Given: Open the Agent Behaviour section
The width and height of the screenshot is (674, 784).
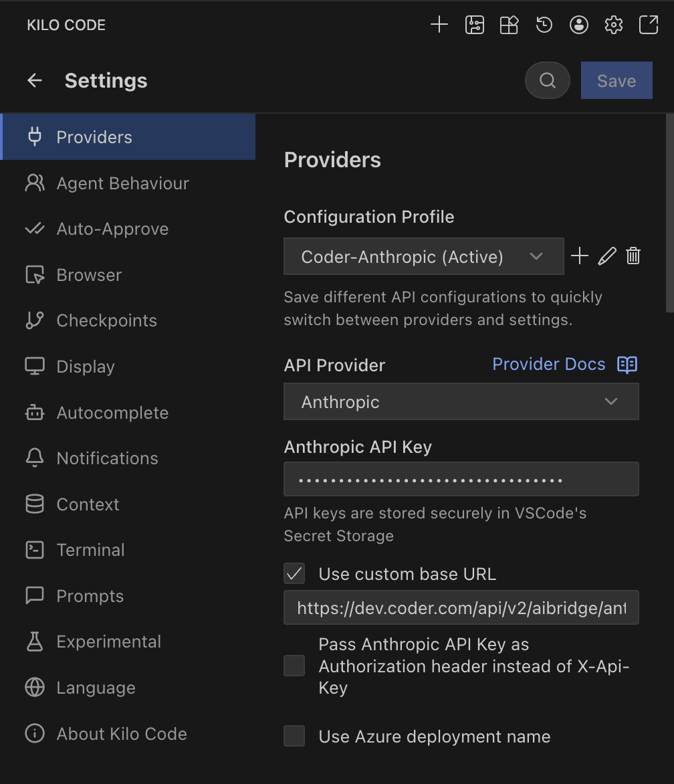Looking at the screenshot, I should 129,183.
